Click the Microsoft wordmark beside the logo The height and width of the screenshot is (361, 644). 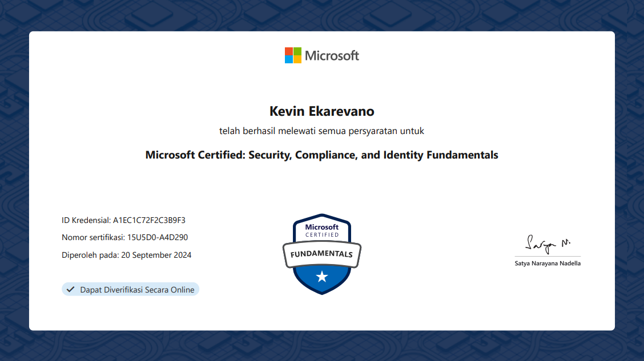click(x=332, y=55)
